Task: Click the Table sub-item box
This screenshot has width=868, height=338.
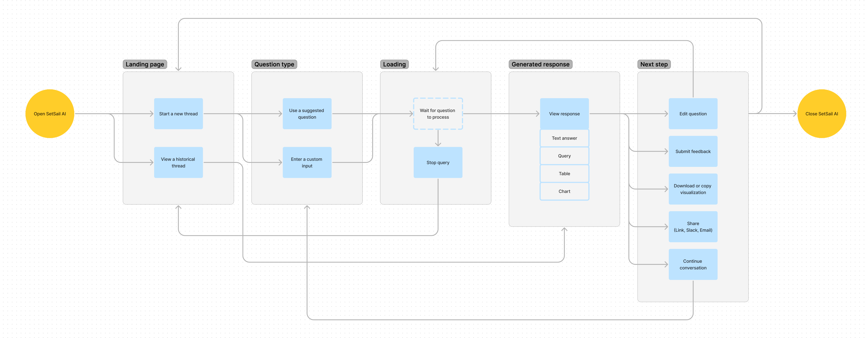Action: click(x=564, y=174)
